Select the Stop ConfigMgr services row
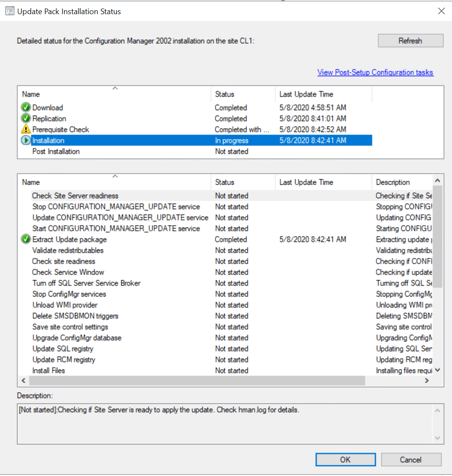Screen dimensions: 452x476 point(226,294)
